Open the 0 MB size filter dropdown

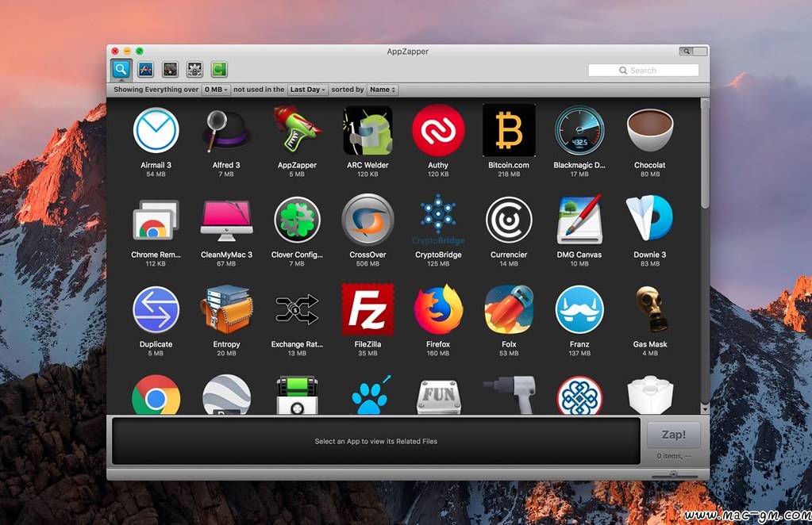[x=216, y=90]
